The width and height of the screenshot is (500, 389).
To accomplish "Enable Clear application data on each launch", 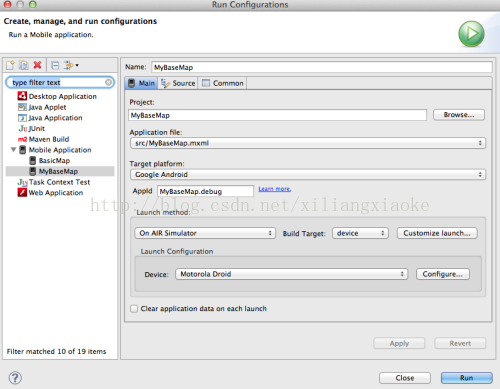I will (134, 309).
